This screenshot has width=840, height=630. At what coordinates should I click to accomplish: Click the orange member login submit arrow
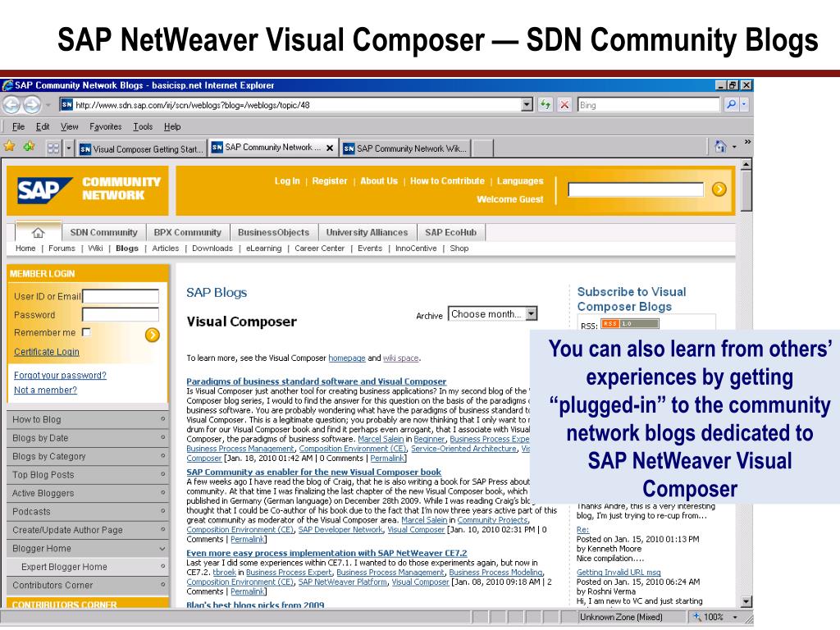coord(152,335)
